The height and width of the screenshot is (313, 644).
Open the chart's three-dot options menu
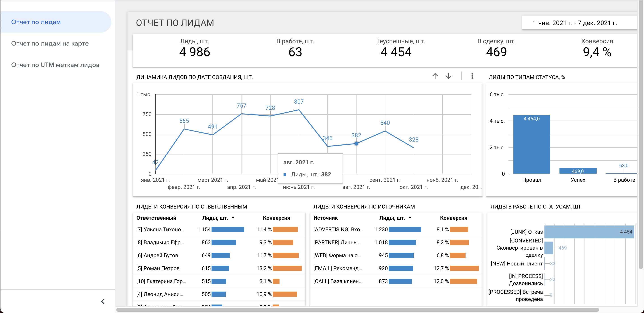click(472, 76)
